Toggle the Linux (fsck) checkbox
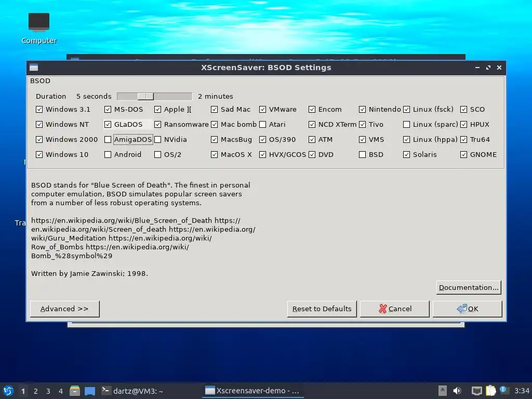The image size is (532, 399). click(406, 109)
